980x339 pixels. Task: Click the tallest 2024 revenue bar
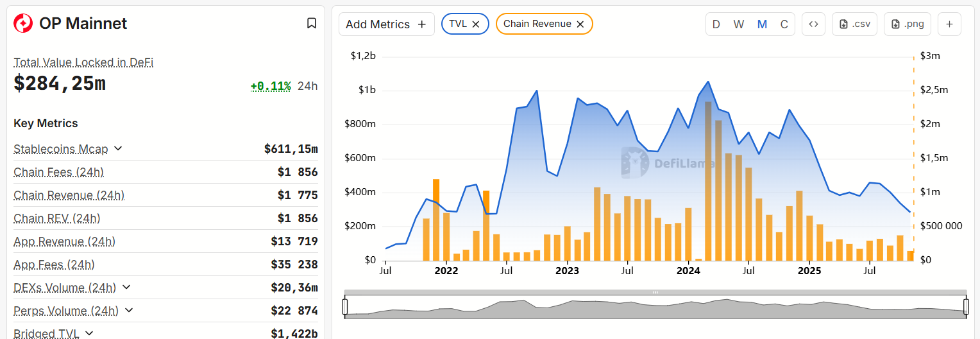(x=708, y=181)
